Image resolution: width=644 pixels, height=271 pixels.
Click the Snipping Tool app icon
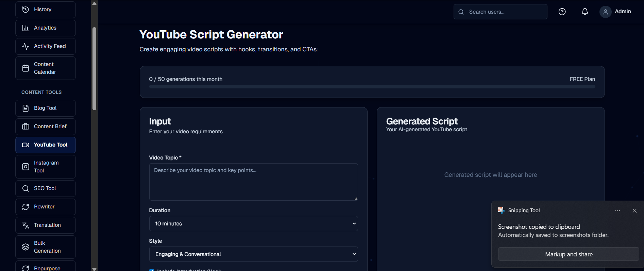(x=501, y=210)
